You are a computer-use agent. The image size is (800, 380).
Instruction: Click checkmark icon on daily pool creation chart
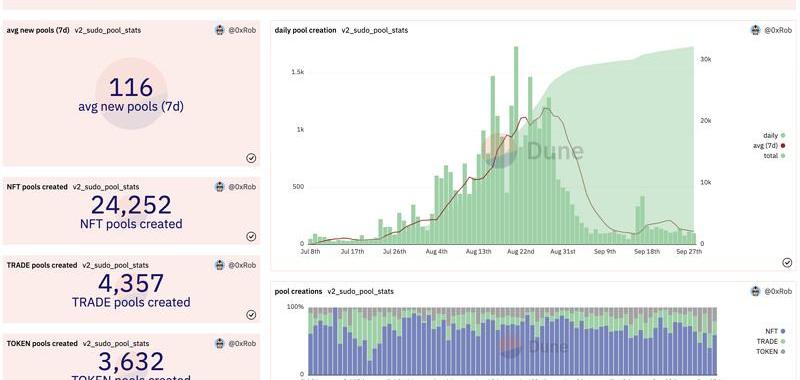[x=787, y=262]
